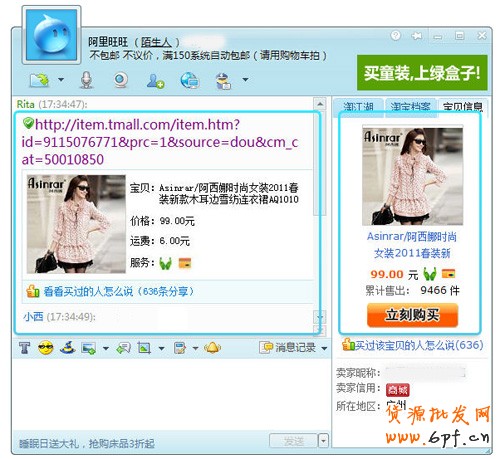Expand the screenshot tool dropdown arrow
This screenshot has width=500, height=459.
[162, 349]
